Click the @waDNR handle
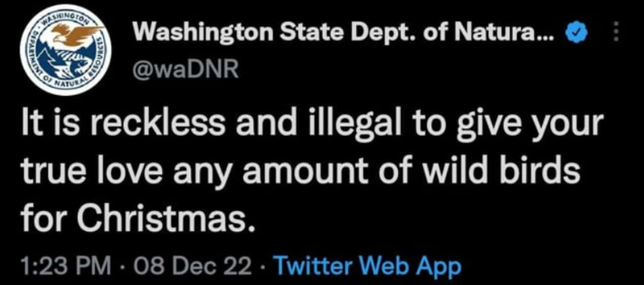The width and height of the screenshot is (644, 285). point(186,69)
